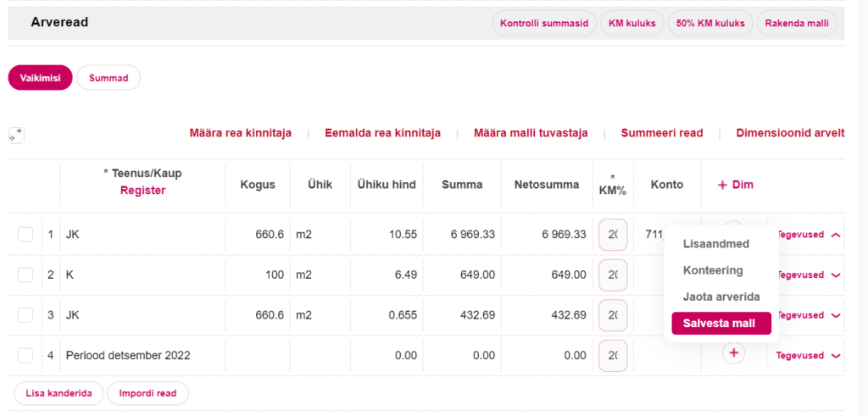Click the Lisa kanderida button
The width and height of the screenshot is (868, 416).
tap(59, 393)
